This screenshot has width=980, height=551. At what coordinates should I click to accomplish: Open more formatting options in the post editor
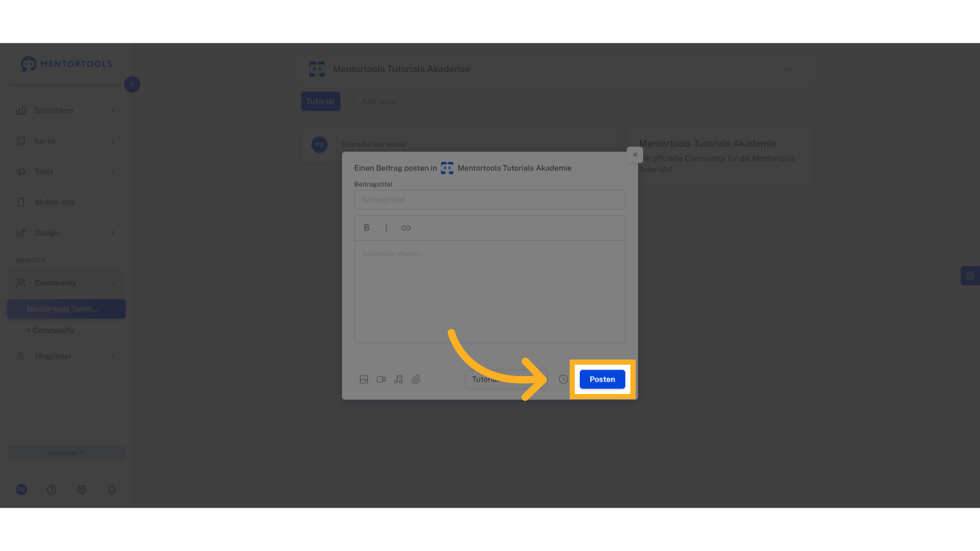pyautogui.click(x=386, y=228)
